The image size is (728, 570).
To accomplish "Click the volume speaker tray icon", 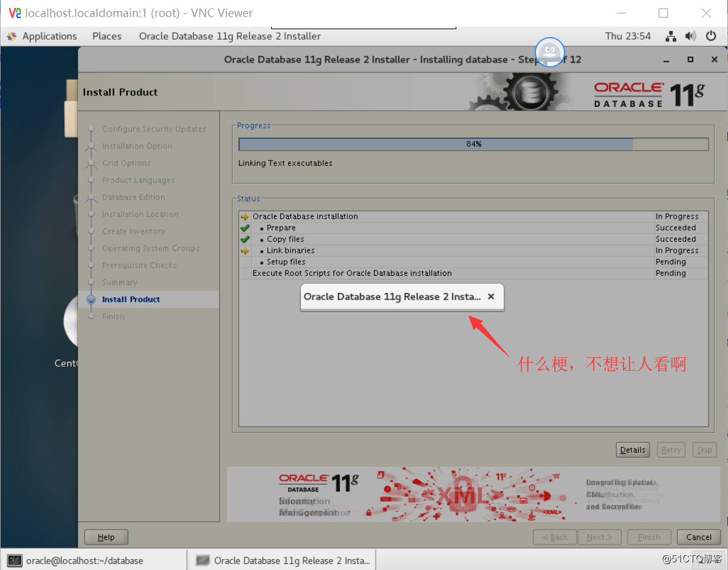I will point(690,36).
